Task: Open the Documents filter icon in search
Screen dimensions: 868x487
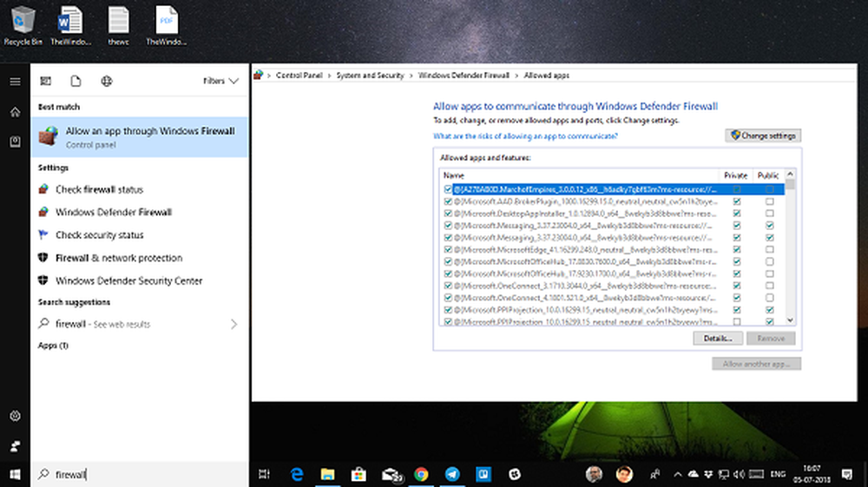Action: click(76, 81)
